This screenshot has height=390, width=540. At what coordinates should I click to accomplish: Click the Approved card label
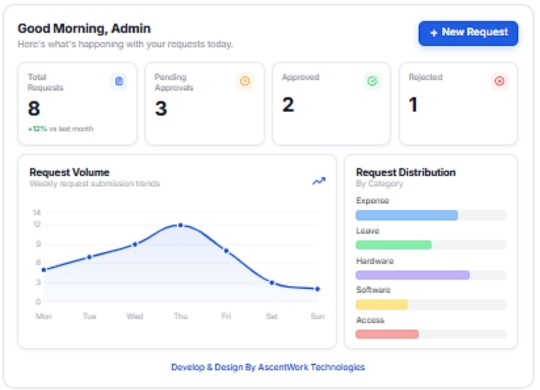301,77
